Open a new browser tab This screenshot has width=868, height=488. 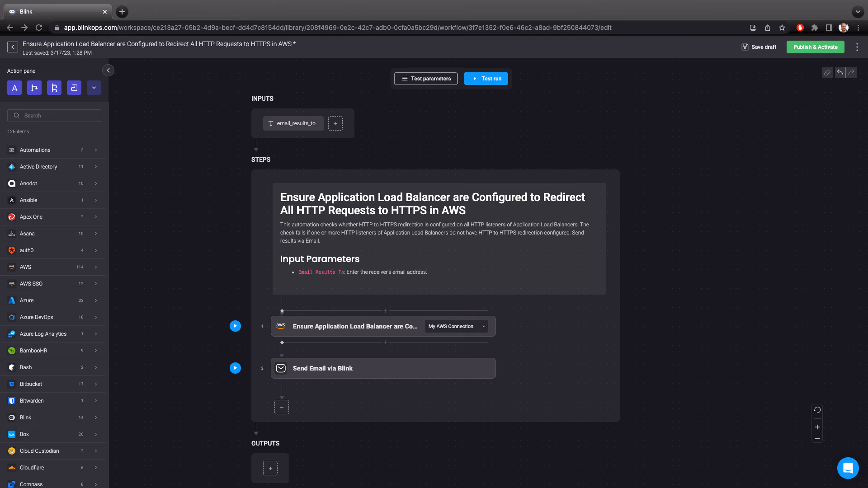(122, 12)
